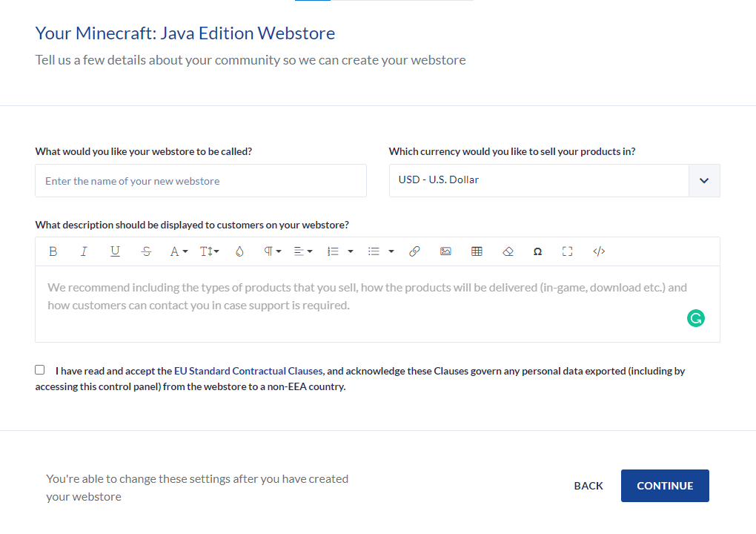Apply strikethrough formatting icon
Screen dimensions: 756x534
(x=146, y=251)
